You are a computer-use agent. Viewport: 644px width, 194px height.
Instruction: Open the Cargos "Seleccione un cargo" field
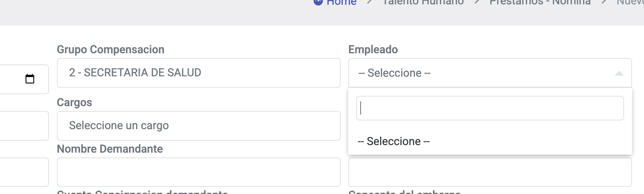198,126
